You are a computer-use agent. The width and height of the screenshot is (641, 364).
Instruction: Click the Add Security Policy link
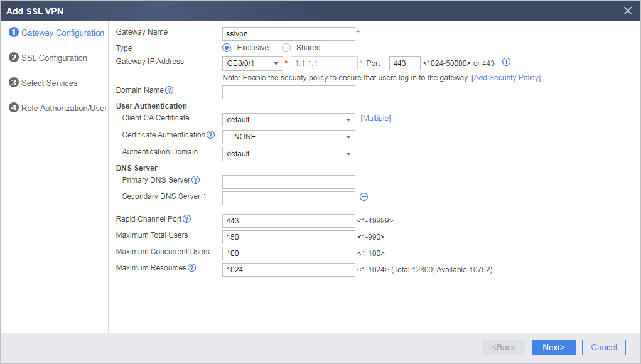(x=506, y=78)
